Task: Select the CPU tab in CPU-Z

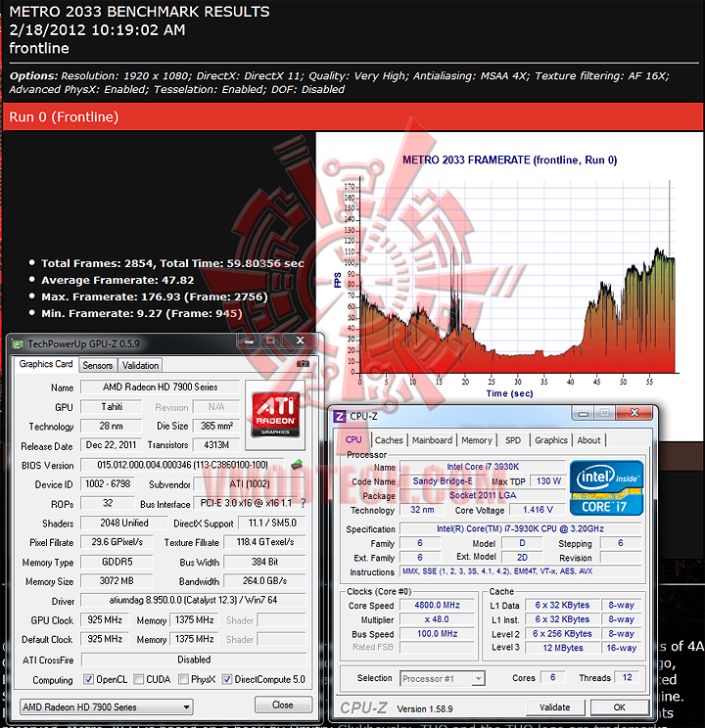Action: [353, 439]
